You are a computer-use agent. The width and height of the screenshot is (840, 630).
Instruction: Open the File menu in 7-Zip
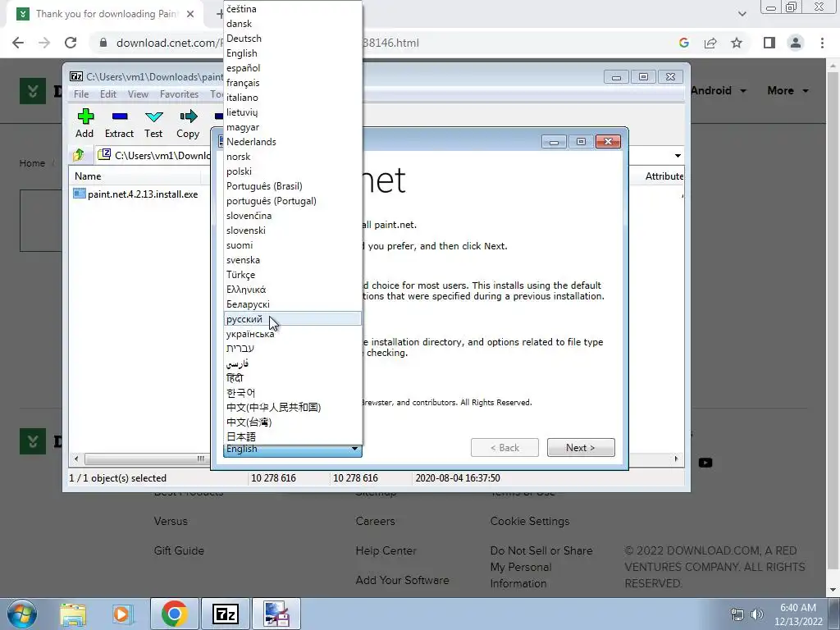tap(81, 94)
